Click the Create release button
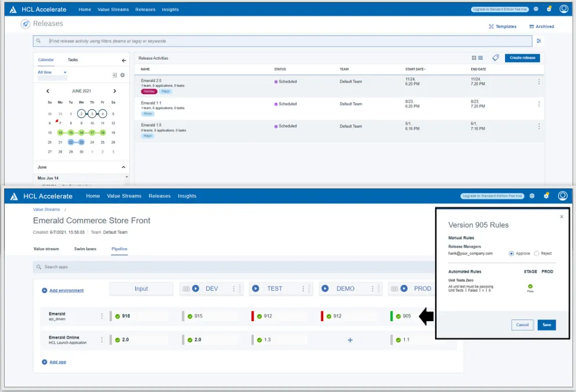The image size is (576, 392). coord(522,58)
